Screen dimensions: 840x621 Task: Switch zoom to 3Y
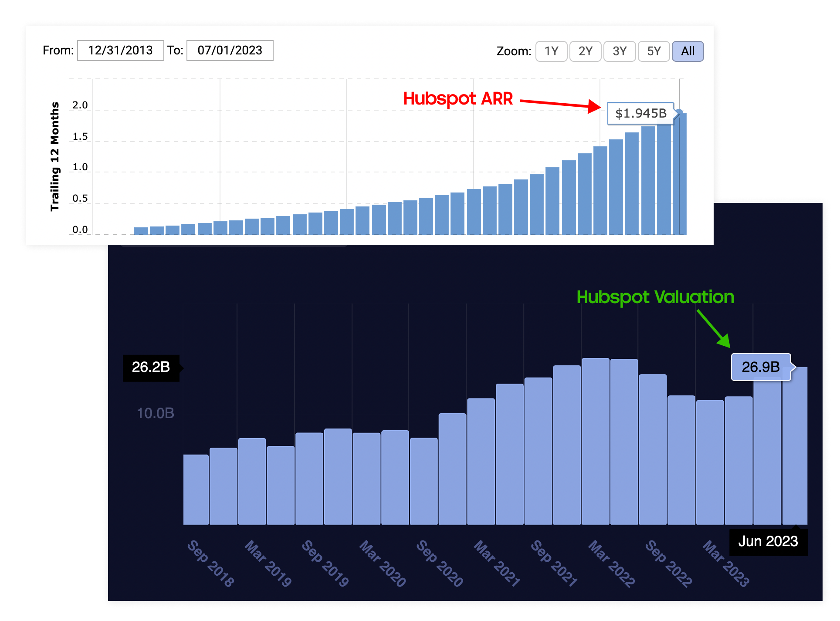[619, 51]
